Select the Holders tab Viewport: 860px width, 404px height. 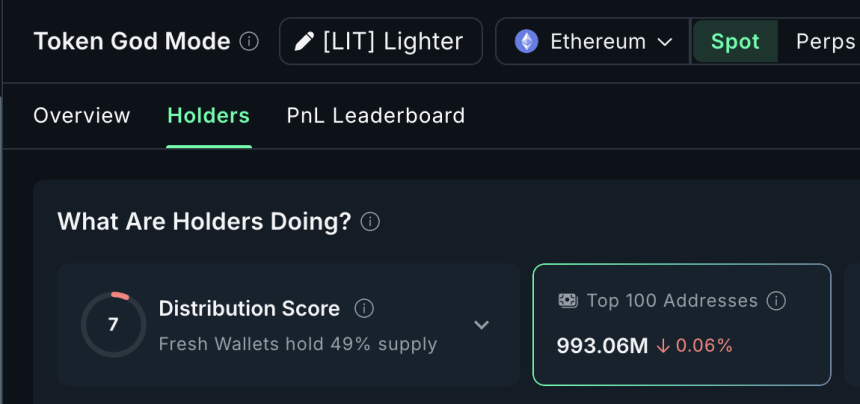(x=209, y=116)
